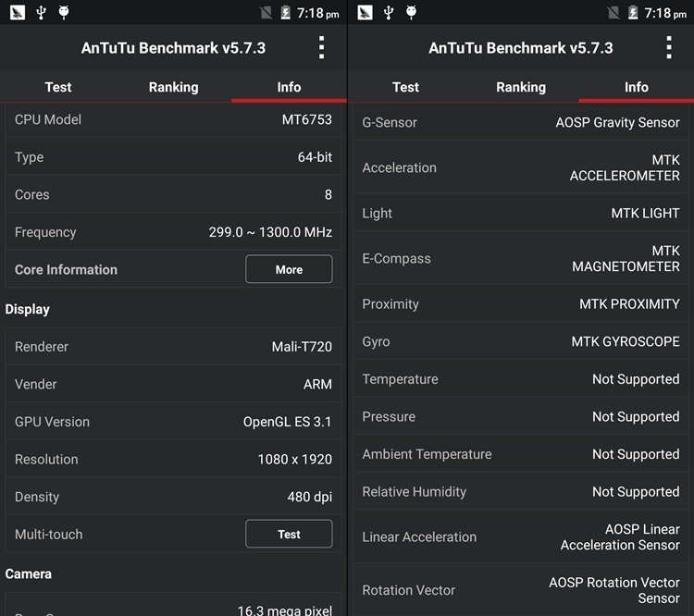Tap Android debug icon in left status bar
Viewport: 694px width, 616px height.
64,12
